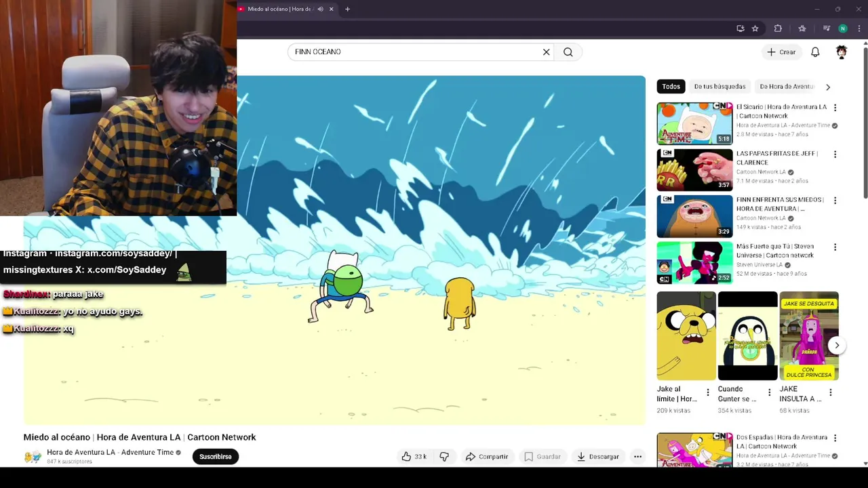Click the Miedo al océano video title
The height and width of the screenshot is (488, 868).
tap(140, 437)
